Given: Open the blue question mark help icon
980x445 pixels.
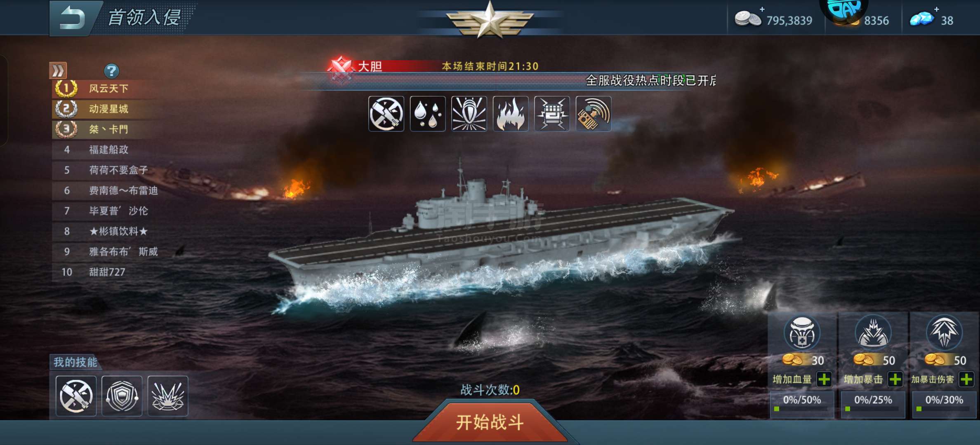Looking at the screenshot, I should [111, 71].
